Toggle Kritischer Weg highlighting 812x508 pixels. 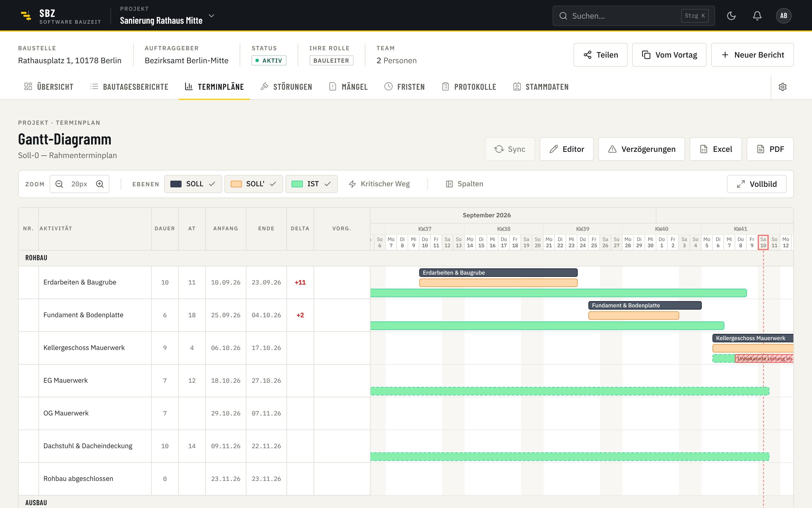(x=379, y=184)
